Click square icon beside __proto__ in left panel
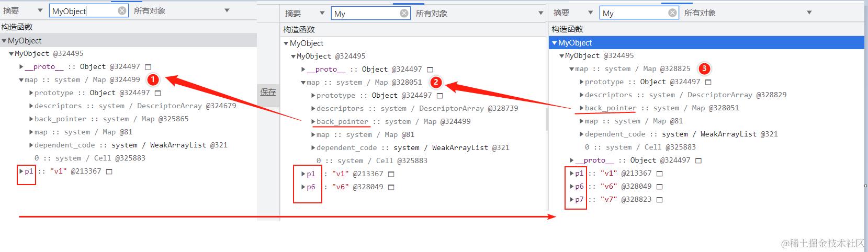Image resolution: width=868 pixels, height=252 pixels. pyautogui.click(x=148, y=67)
